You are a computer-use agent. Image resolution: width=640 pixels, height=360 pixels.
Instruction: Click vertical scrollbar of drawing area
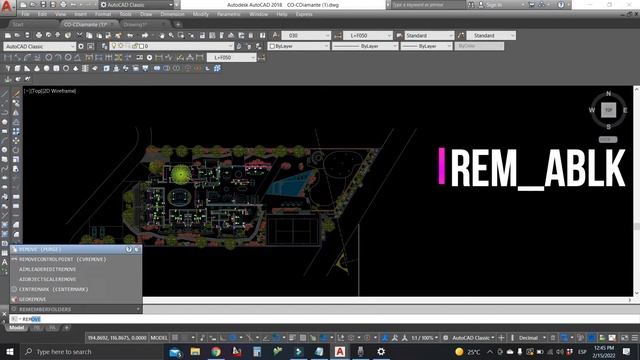pos(636,191)
